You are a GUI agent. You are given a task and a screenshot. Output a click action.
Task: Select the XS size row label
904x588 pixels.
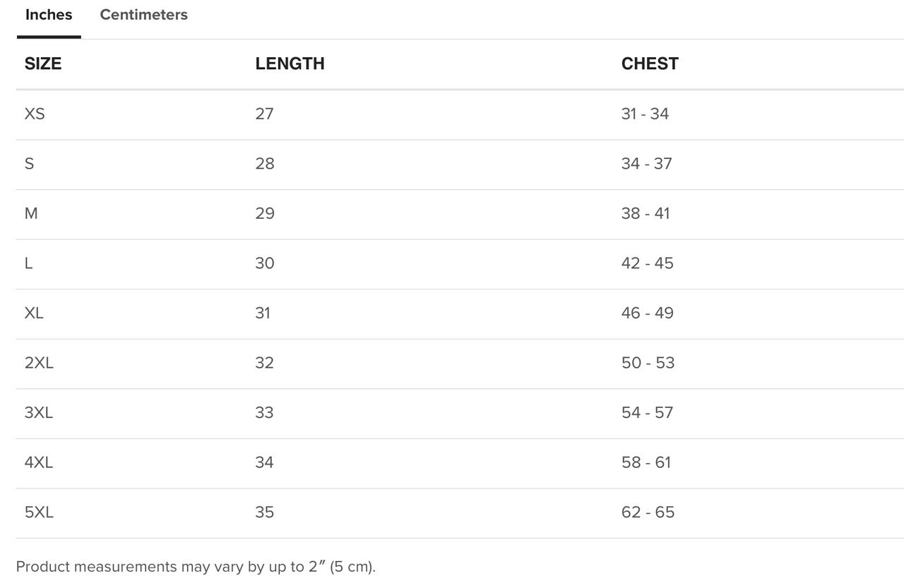pyautogui.click(x=35, y=114)
